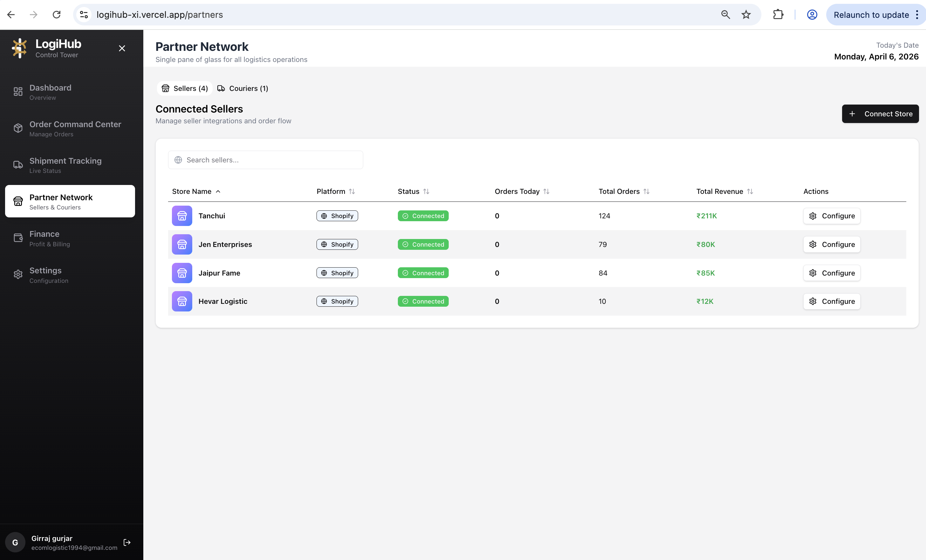The height and width of the screenshot is (560, 926).
Task: Click the Jen Enterprises store name
Action: (225, 244)
